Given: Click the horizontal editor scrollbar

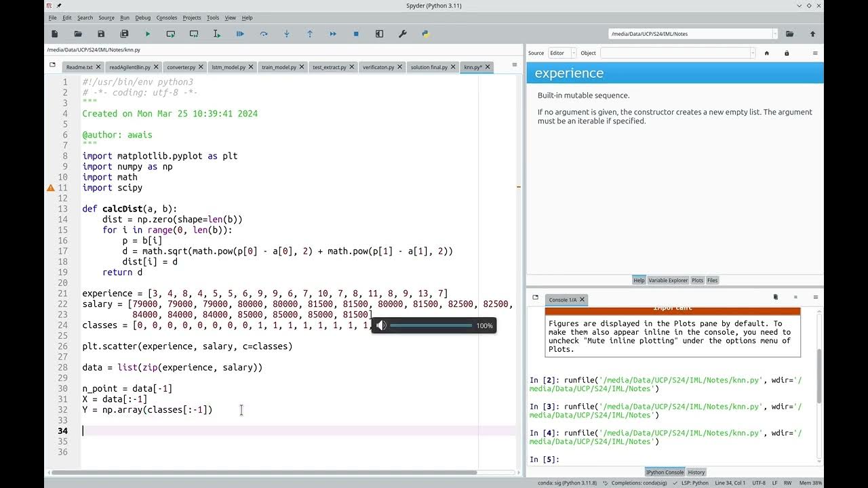Looking at the screenshot, I should click(265, 472).
